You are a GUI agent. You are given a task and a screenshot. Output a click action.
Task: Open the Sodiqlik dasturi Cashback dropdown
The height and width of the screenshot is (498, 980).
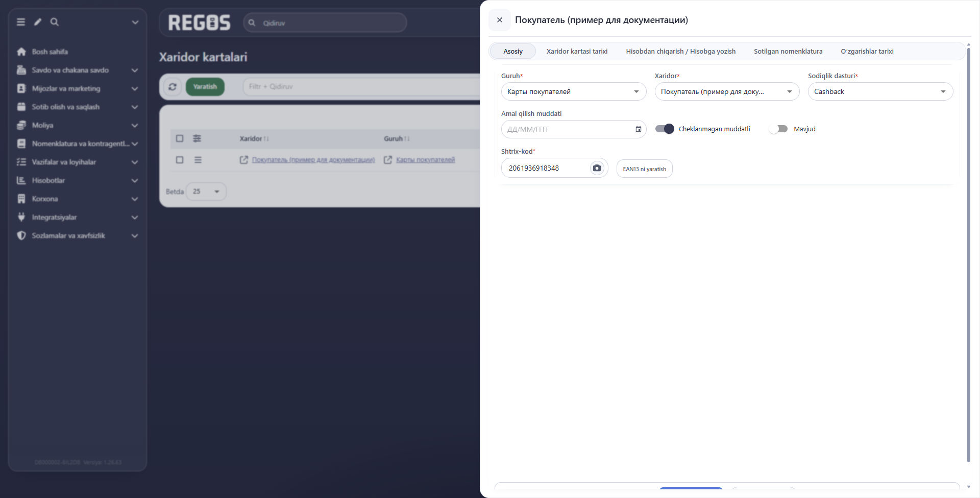coord(880,91)
